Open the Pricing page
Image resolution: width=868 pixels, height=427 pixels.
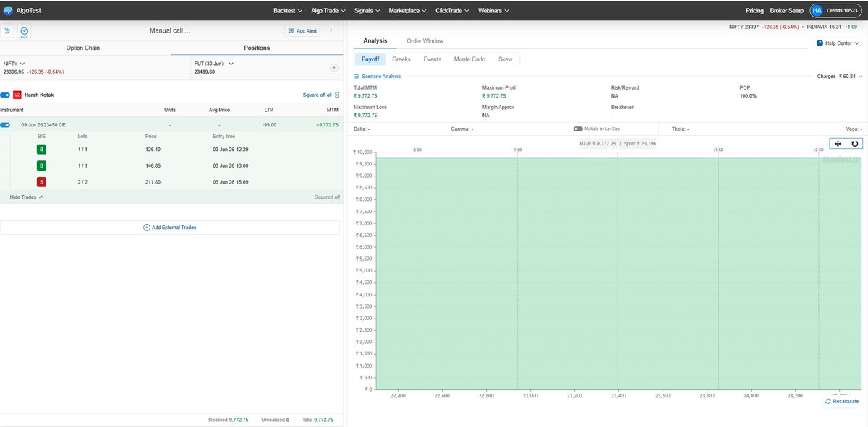point(754,11)
